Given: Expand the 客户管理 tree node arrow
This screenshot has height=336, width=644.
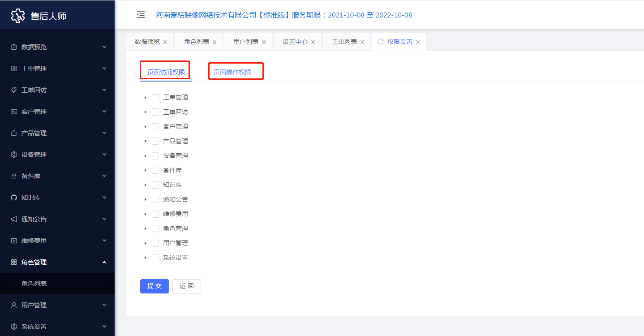Looking at the screenshot, I should click(x=146, y=127).
